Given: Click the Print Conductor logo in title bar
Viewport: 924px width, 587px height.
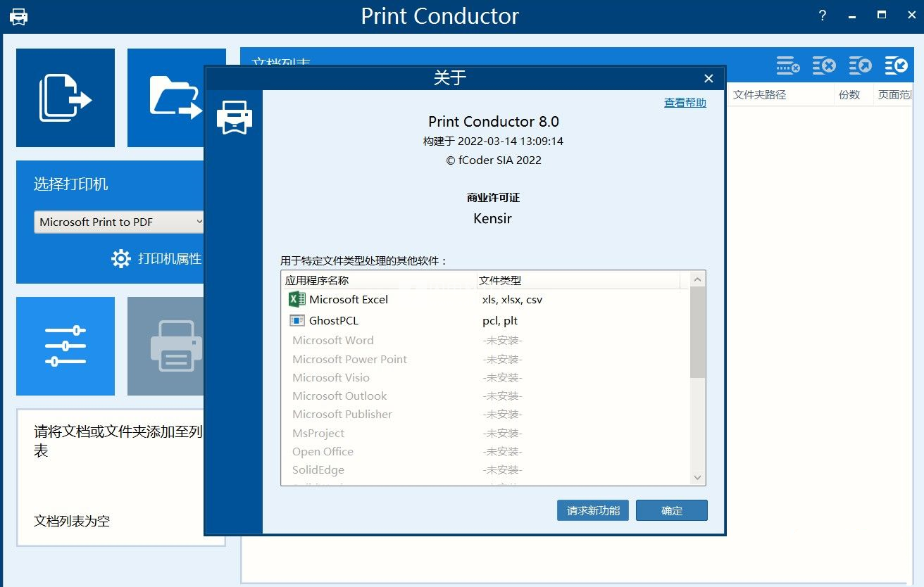Looking at the screenshot, I should coord(19,16).
